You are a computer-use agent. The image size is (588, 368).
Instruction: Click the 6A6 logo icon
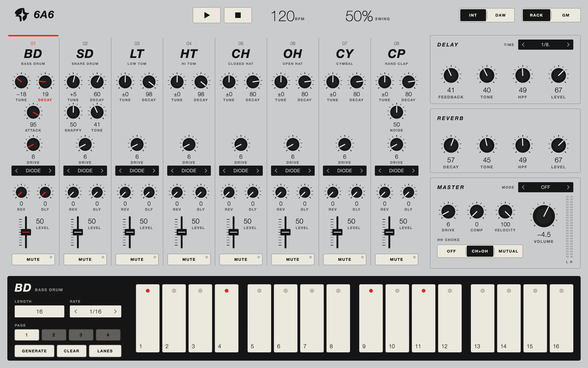pyautogui.click(x=22, y=14)
